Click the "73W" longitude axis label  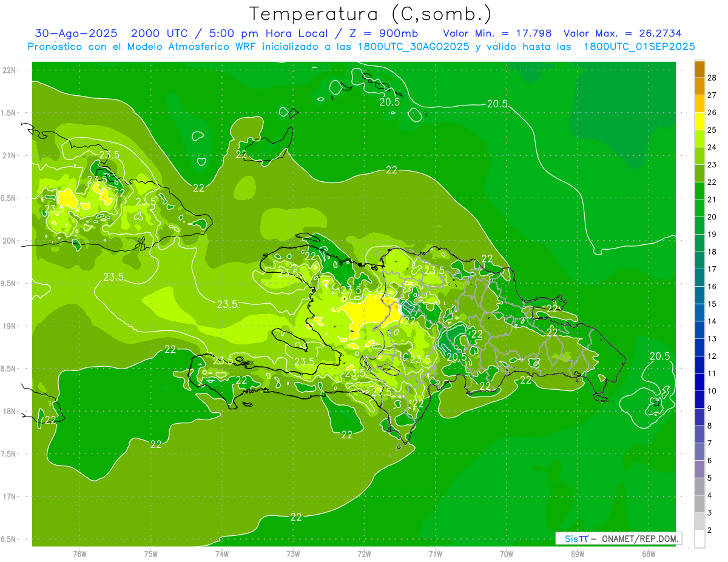point(293,554)
